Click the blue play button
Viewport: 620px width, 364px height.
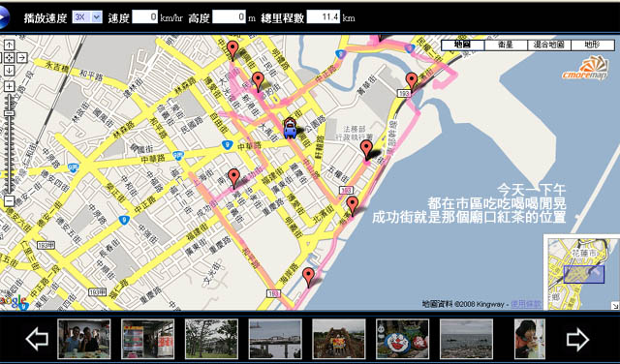pos(2,17)
